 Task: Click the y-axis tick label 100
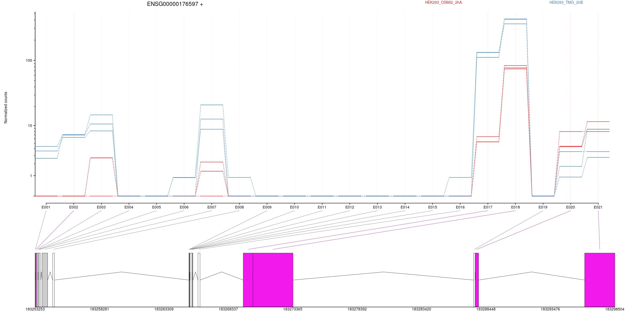coord(29,60)
